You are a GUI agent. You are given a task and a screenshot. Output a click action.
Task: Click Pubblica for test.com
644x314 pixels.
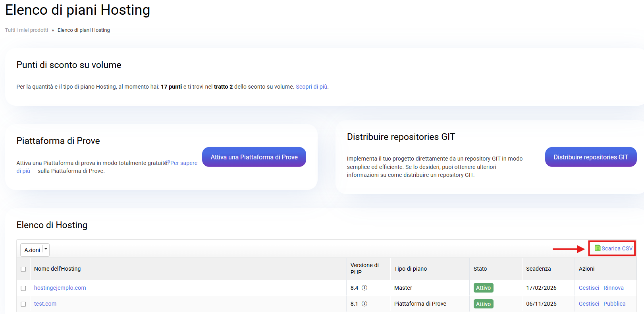(x=614, y=304)
